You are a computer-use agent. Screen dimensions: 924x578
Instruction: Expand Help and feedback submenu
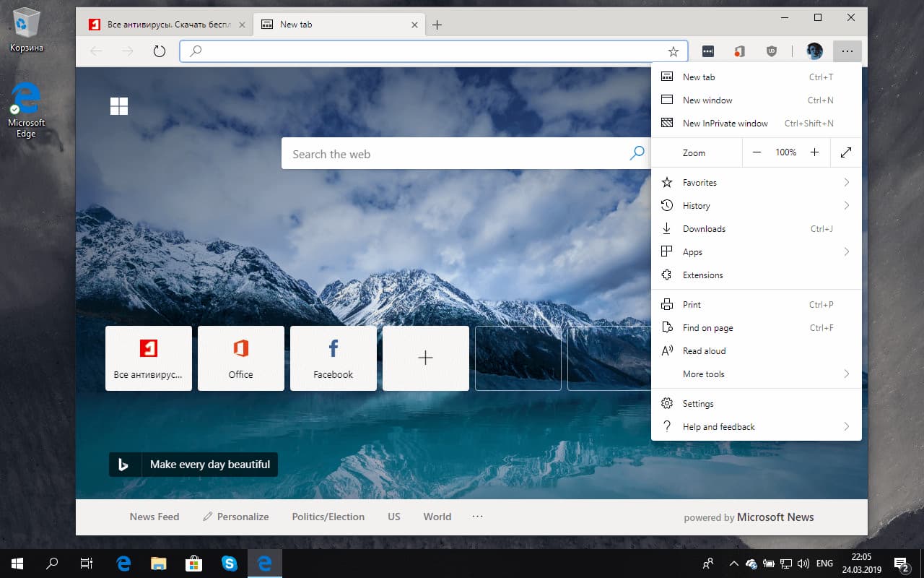coord(757,427)
